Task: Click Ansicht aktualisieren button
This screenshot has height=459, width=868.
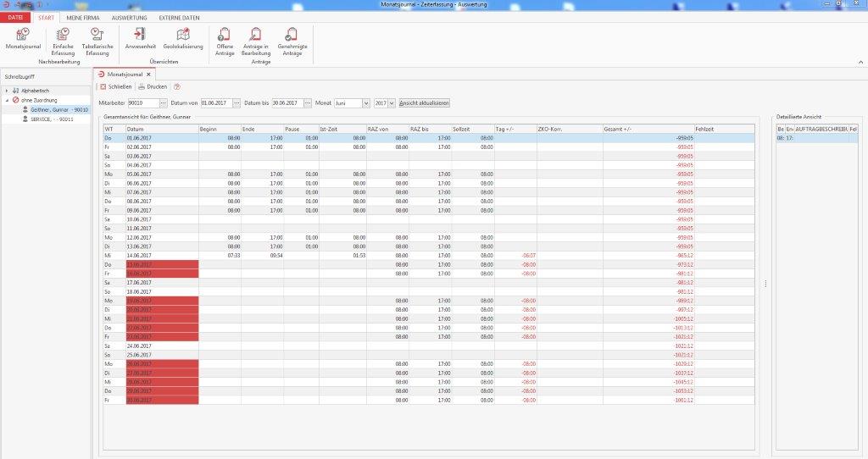Action: tap(424, 102)
